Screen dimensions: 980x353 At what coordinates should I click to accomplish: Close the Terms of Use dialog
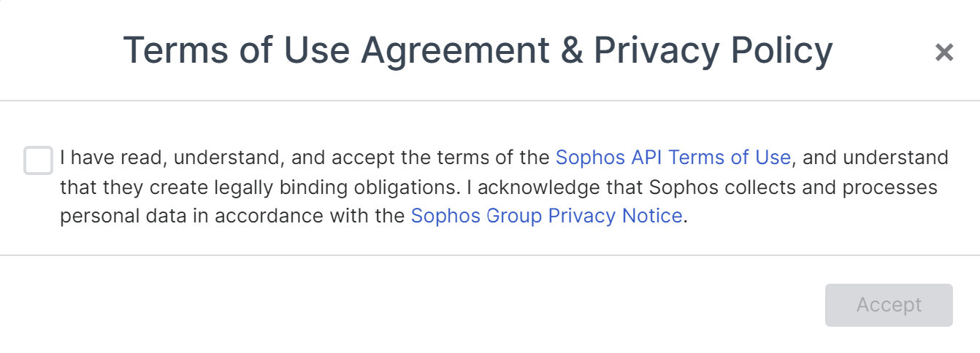tap(944, 52)
